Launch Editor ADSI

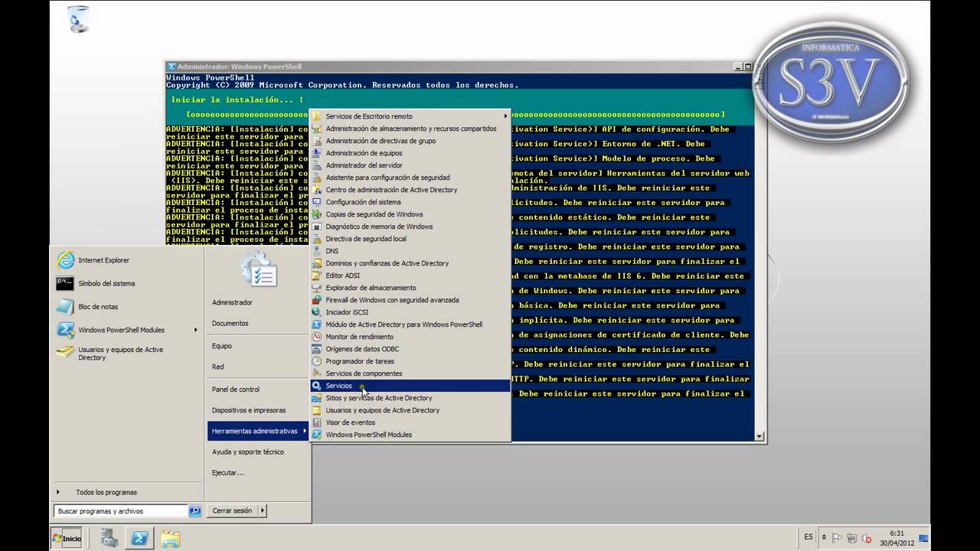[410, 275]
